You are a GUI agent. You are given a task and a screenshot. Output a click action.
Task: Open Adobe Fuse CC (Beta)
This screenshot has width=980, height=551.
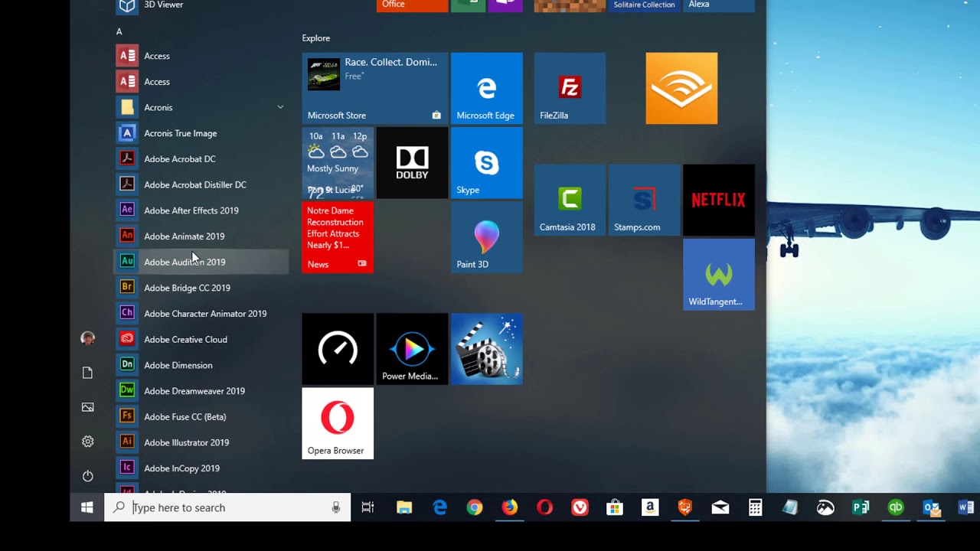(x=201, y=416)
